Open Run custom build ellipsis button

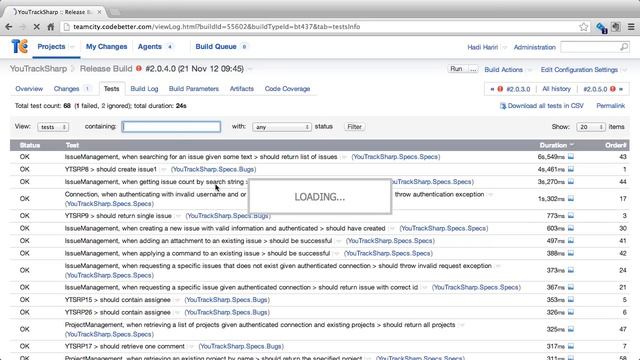click(x=473, y=69)
